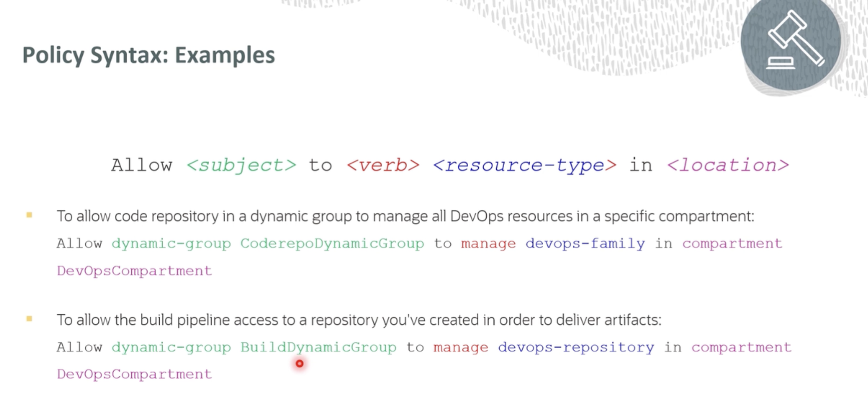This screenshot has width=868, height=406.
Task: Select the BuildDynamicGroup name
Action: pyautogui.click(x=318, y=347)
